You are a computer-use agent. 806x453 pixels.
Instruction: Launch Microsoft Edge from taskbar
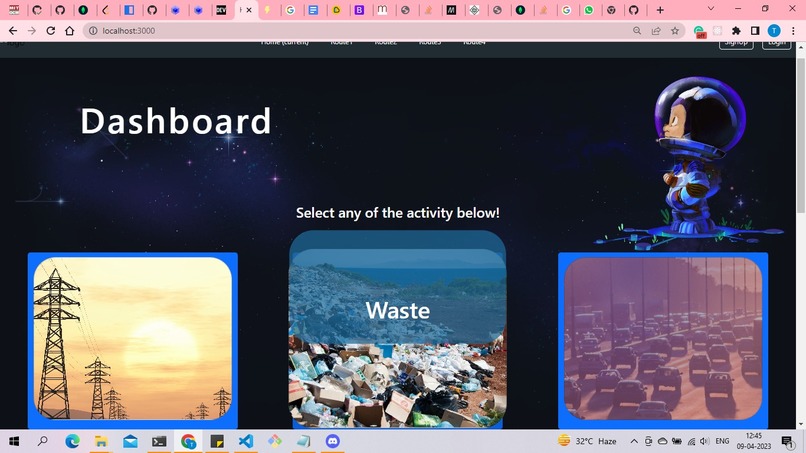pos(72,441)
